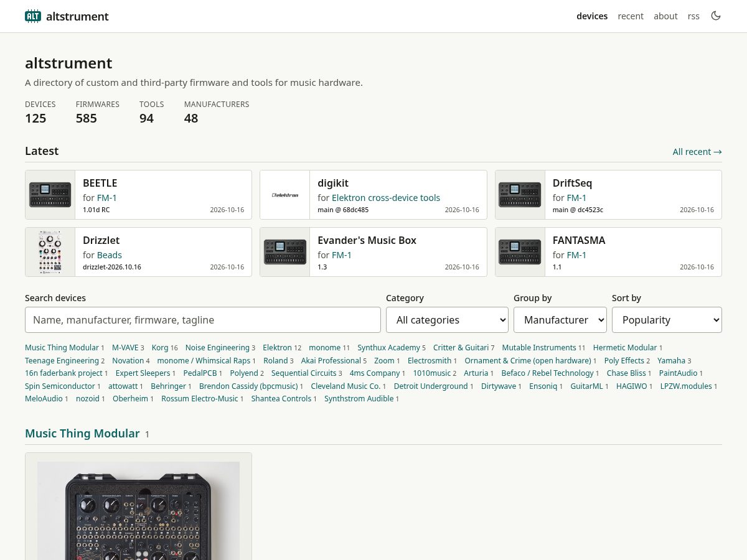The height and width of the screenshot is (560, 747).
Task: Open the DriftSeq firmware title
Action: point(572,183)
